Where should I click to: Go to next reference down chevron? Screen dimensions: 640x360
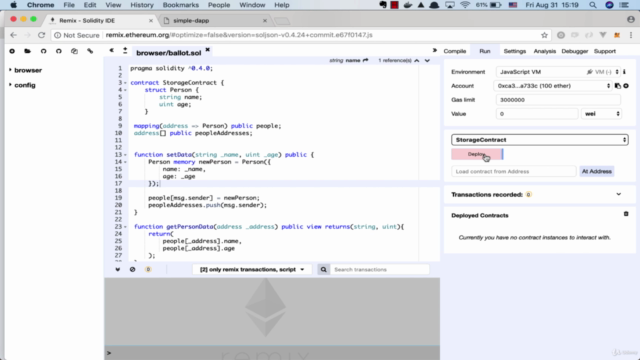(427, 60)
